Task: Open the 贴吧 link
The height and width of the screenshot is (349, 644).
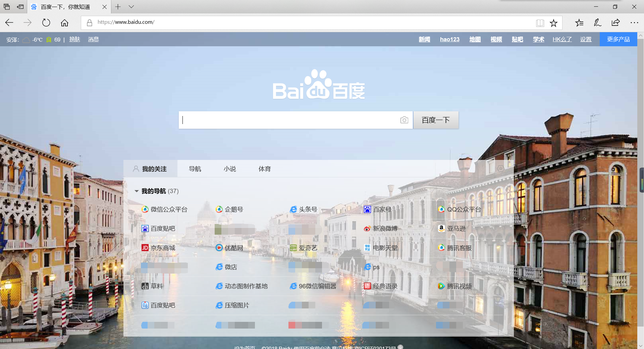Action: pos(517,39)
